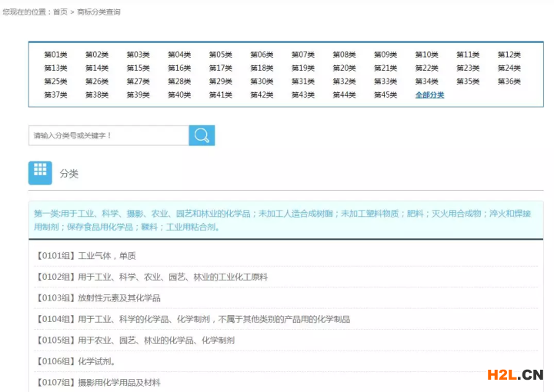Open class 第45类
554x392 pixels.
pyautogui.click(x=385, y=95)
